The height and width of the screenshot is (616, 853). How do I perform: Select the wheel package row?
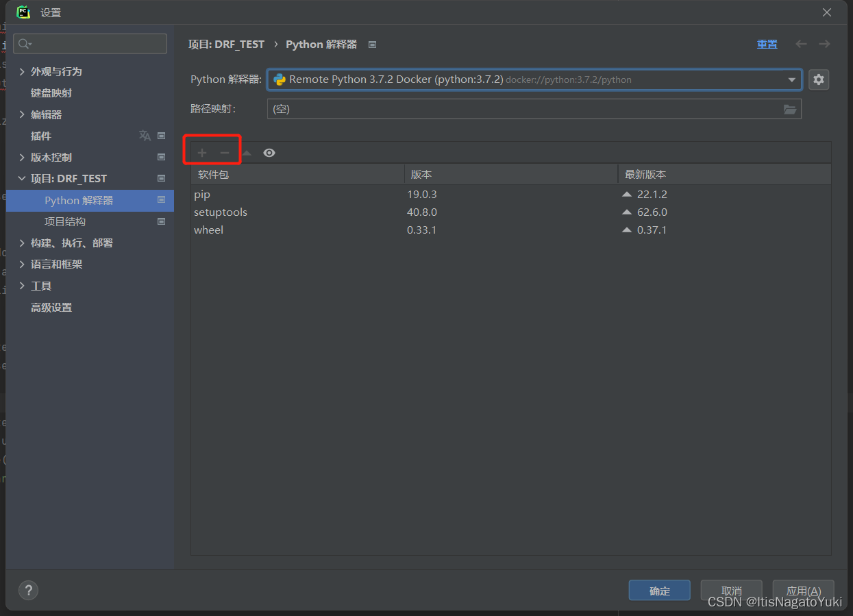click(510, 230)
